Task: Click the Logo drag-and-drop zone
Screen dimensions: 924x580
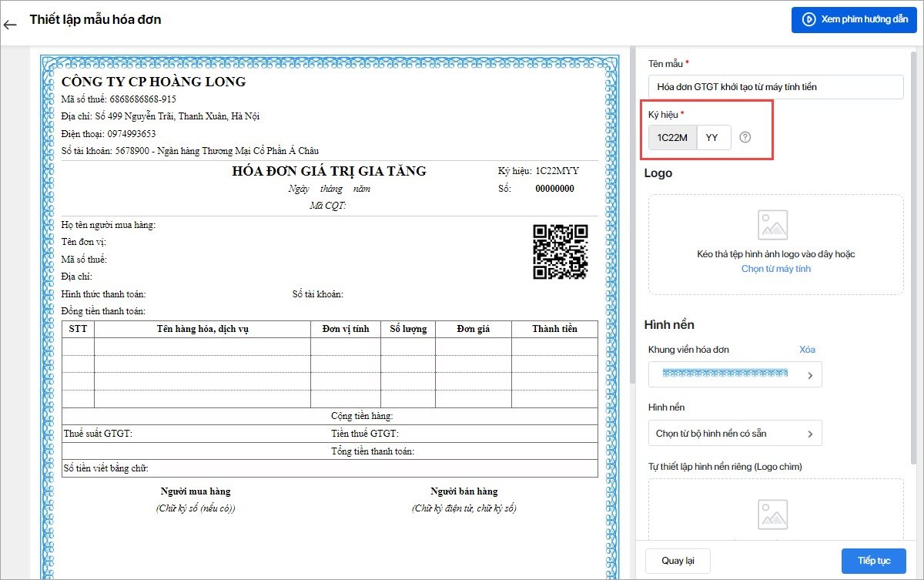Action: (775, 245)
